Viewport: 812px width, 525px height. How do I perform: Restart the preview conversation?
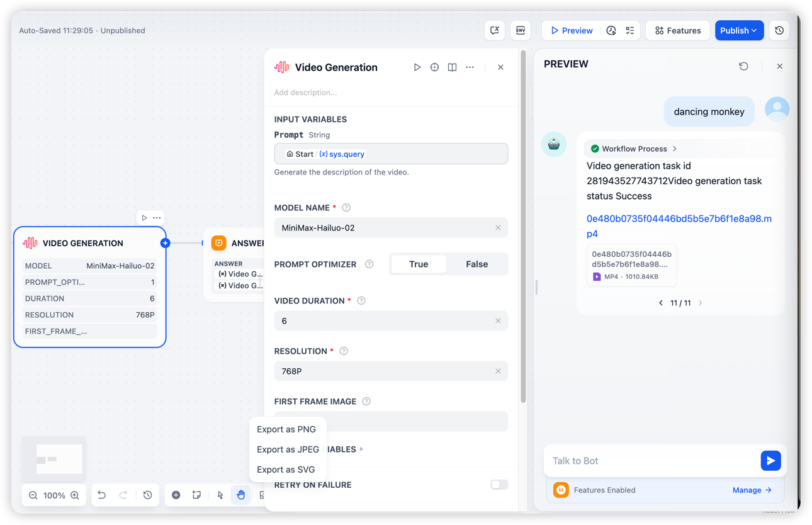[743, 66]
